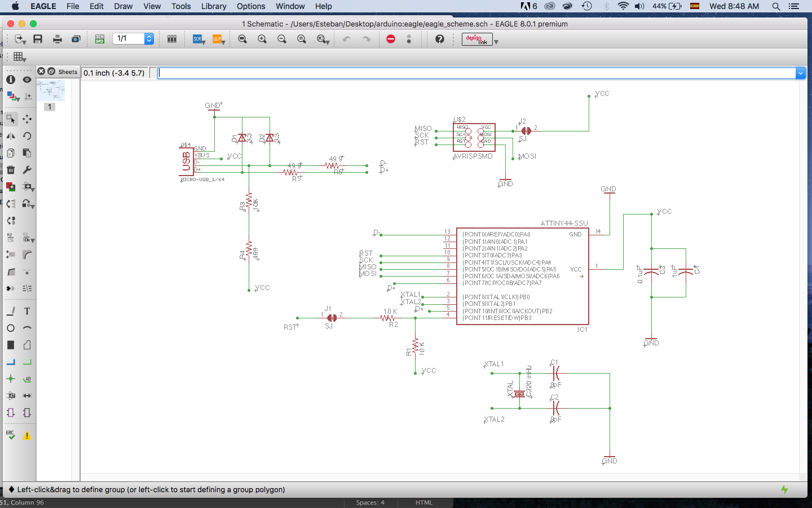Open the Apple menu

(x=15, y=6)
